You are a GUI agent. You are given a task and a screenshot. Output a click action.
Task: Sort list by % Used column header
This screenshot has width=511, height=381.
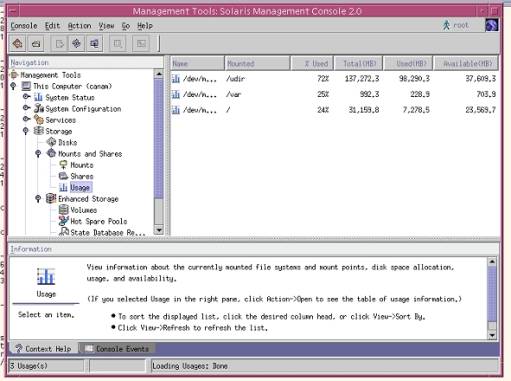312,63
